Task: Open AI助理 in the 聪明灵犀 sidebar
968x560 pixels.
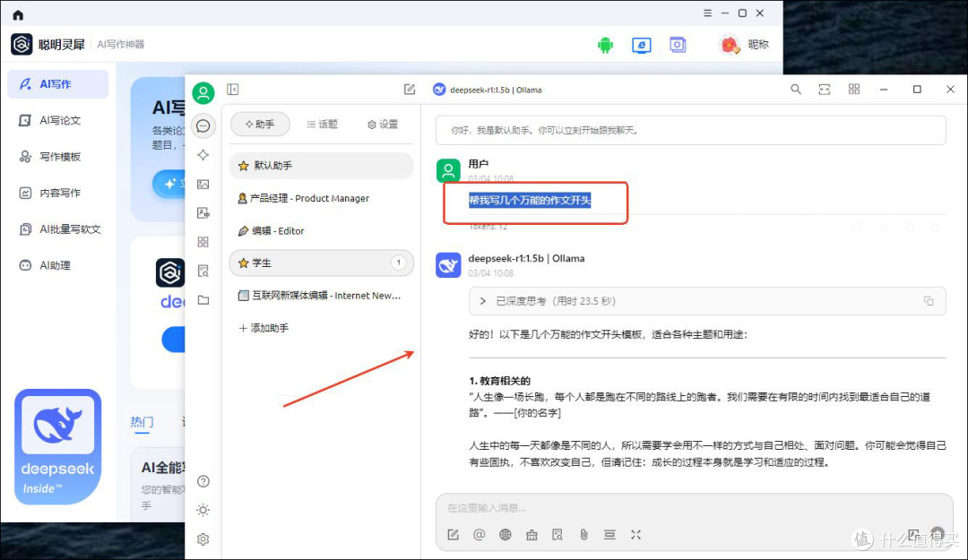Action: click(58, 265)
